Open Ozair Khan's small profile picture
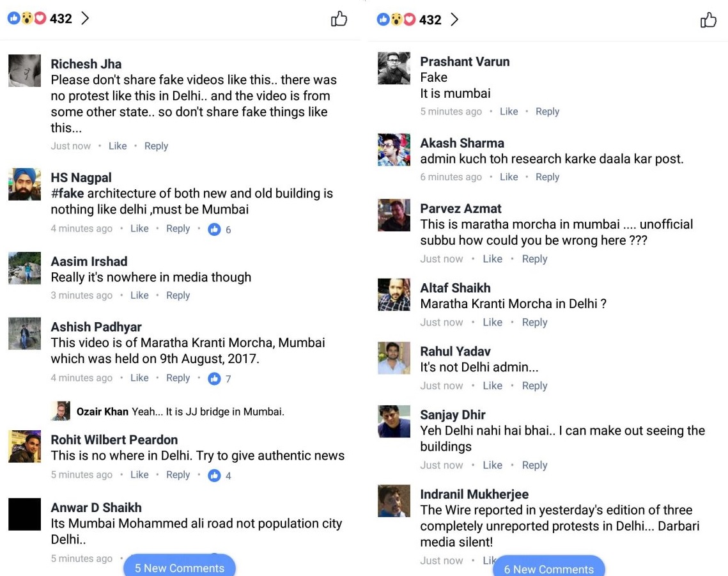This screenshot has height=576, width=728. [x=61, y=411]
